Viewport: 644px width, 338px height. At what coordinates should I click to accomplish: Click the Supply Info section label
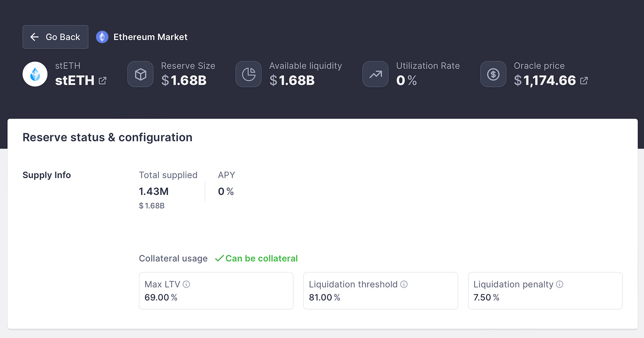coord(46,175)
